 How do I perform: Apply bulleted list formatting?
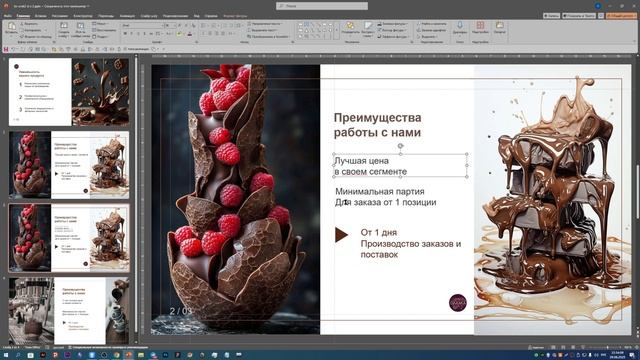click(204, 25)
